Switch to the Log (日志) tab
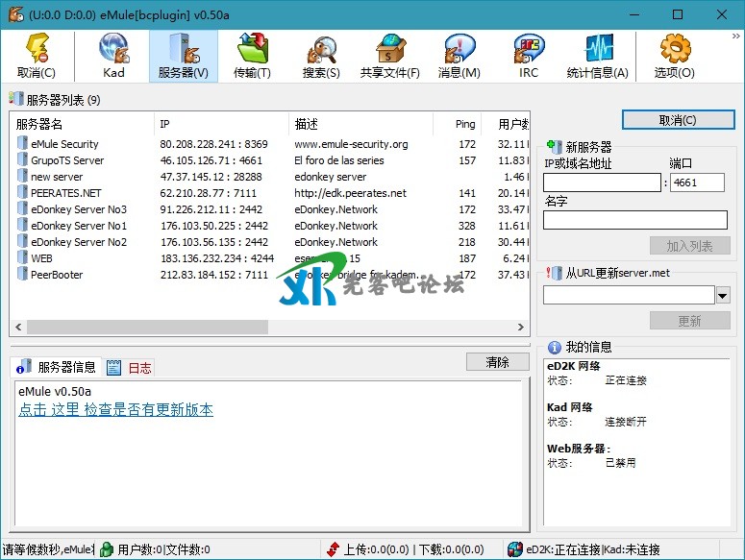Image resolution: width=745 pixels, height=560 pixels. 130,368
